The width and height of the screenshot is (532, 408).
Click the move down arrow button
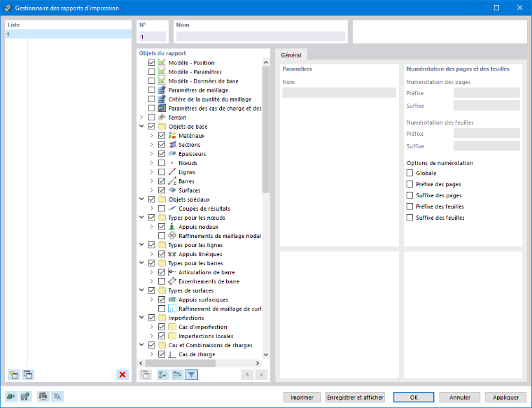(x=261, y=375)
